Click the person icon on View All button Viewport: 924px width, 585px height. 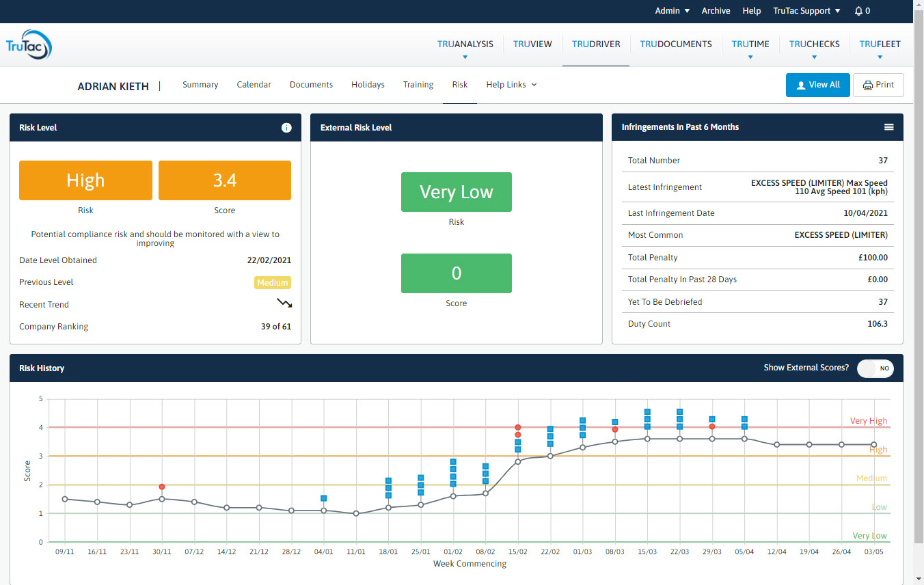tap(800, 85)
